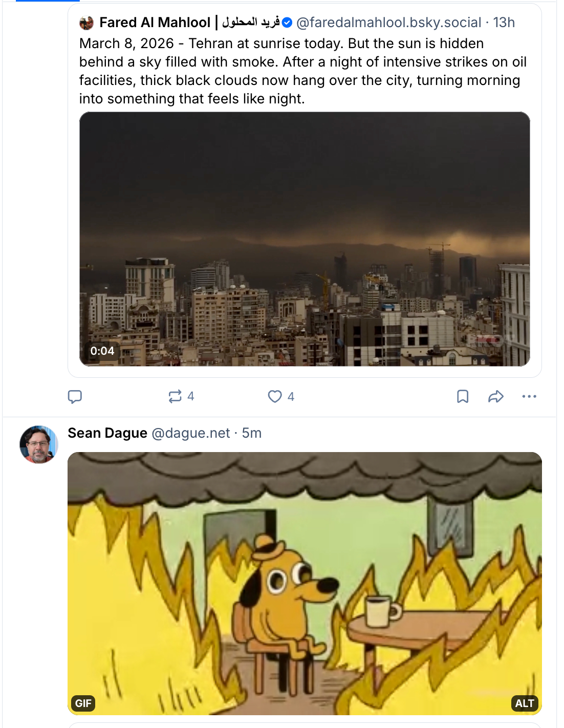The width and height of the screenshot is (564, 728).
Task: Bookmark the Tehran smoke post
Action: point(463,396)
